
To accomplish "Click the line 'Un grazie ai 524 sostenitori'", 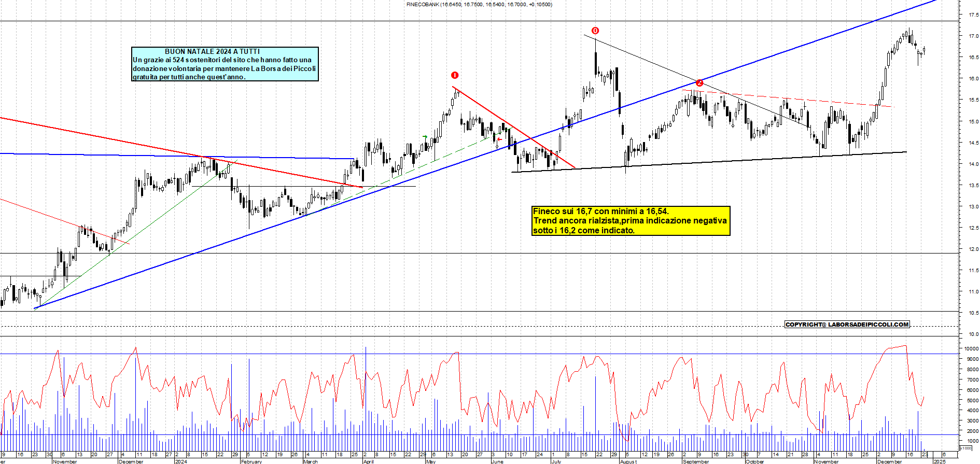I will tap(222, 60).
